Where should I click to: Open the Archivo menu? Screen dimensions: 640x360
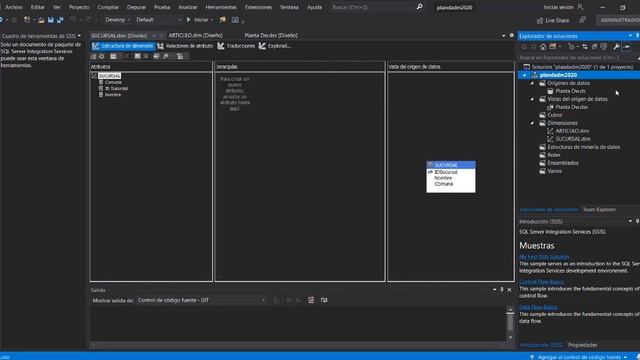[14, 7]
